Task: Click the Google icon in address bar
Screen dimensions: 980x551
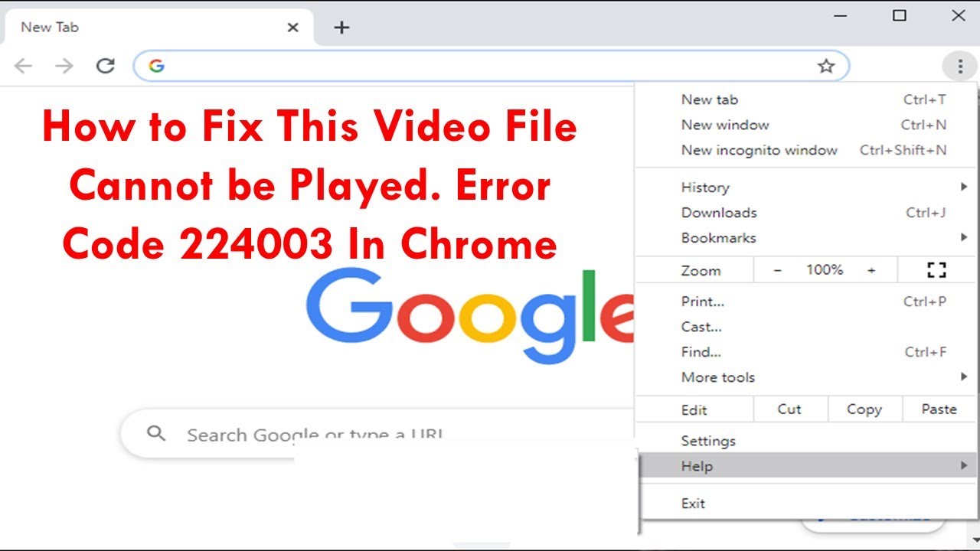Action: [x=157, y=66]
